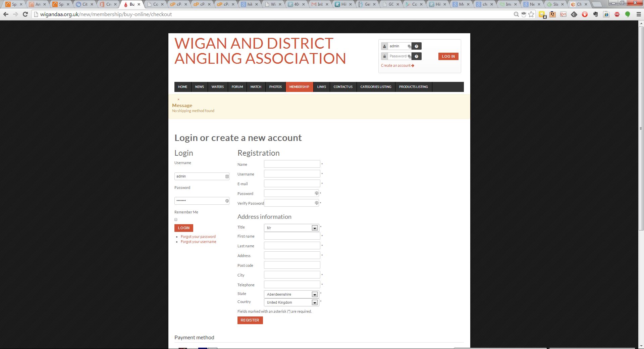
Task: Click the brown square face extension icon
Action: [552, 14]
